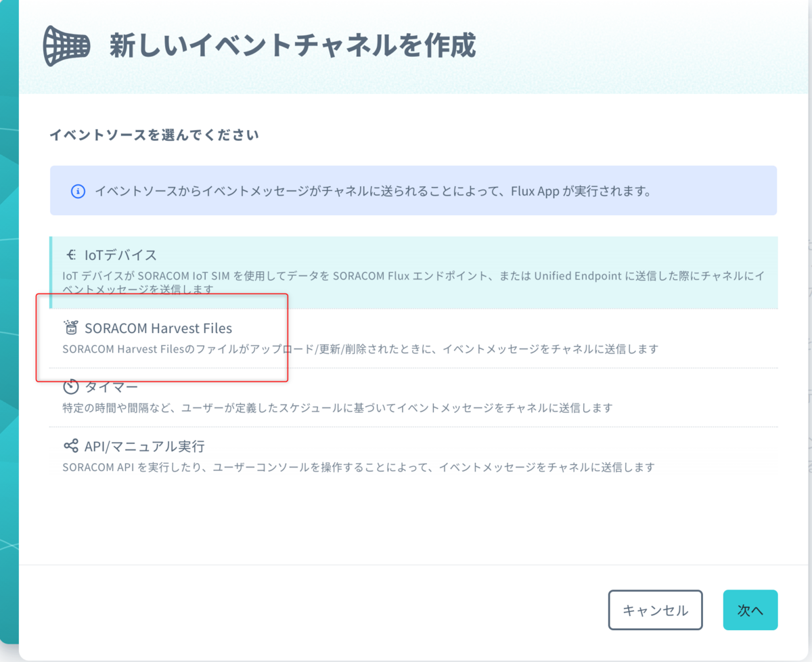The image size is (812, 662).
Task: Click the API/manual execution share icon
Action: (71, 446)
